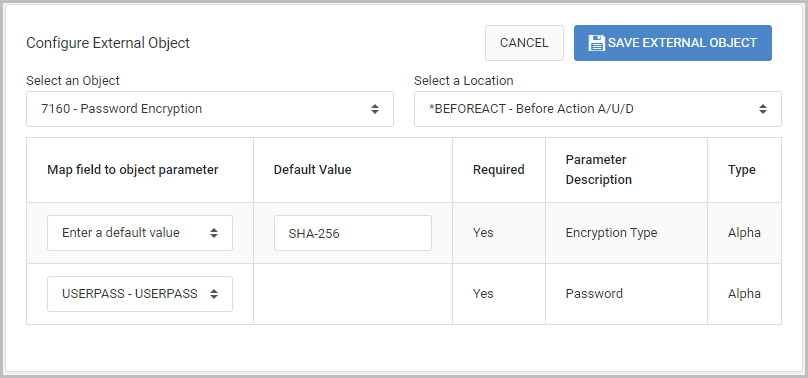The image size is (808, 378).
Task: Open the USERPASS field mapping dropdown
Action: point(140,294)
